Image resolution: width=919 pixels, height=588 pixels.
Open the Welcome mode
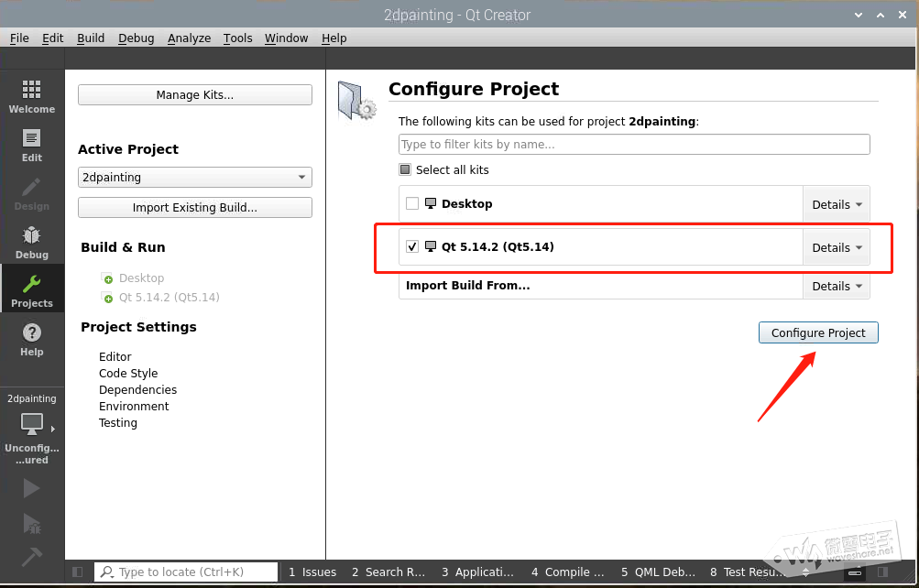(32, 95)
